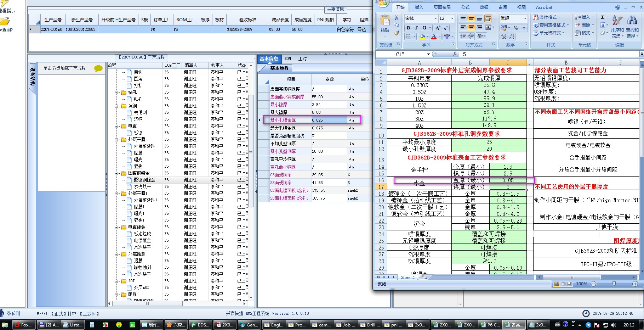Click the 查找和选择 find and select button

tap(632, 27)
